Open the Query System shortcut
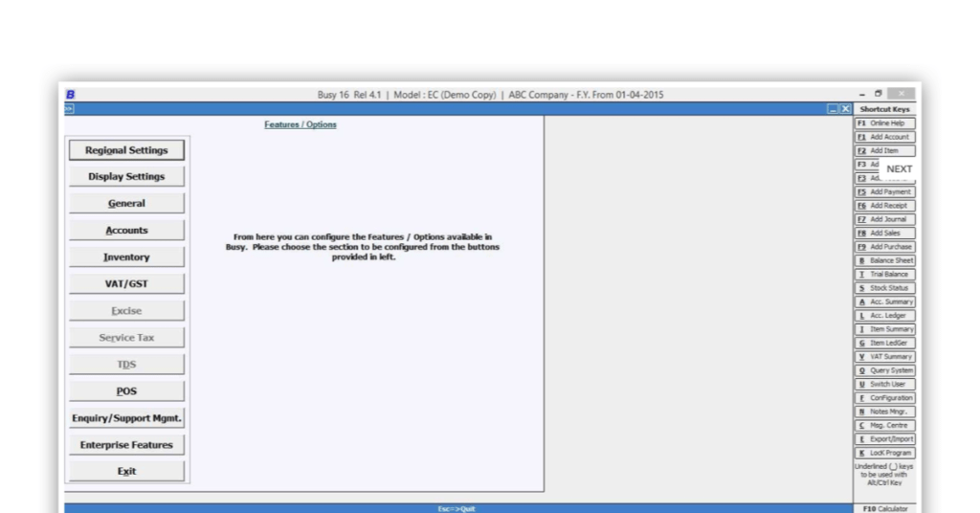Viewport: 980px width, 513px height. click(x=885, y=370)
